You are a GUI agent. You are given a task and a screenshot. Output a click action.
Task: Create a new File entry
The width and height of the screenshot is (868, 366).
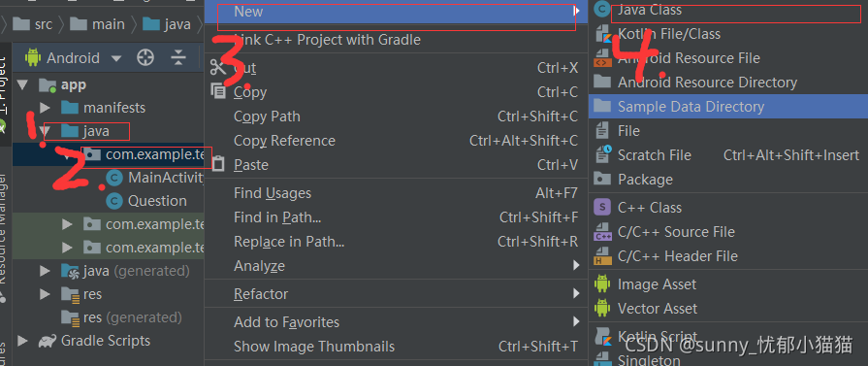pos(728,131)
